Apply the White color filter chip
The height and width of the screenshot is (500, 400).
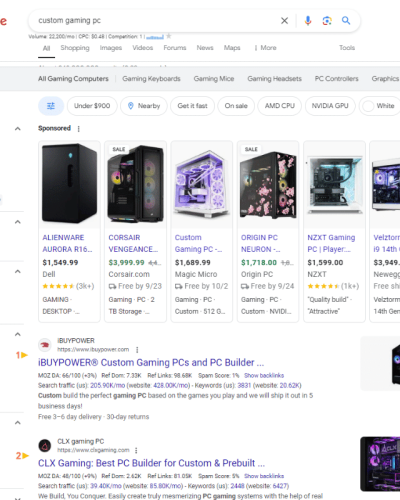379,106
